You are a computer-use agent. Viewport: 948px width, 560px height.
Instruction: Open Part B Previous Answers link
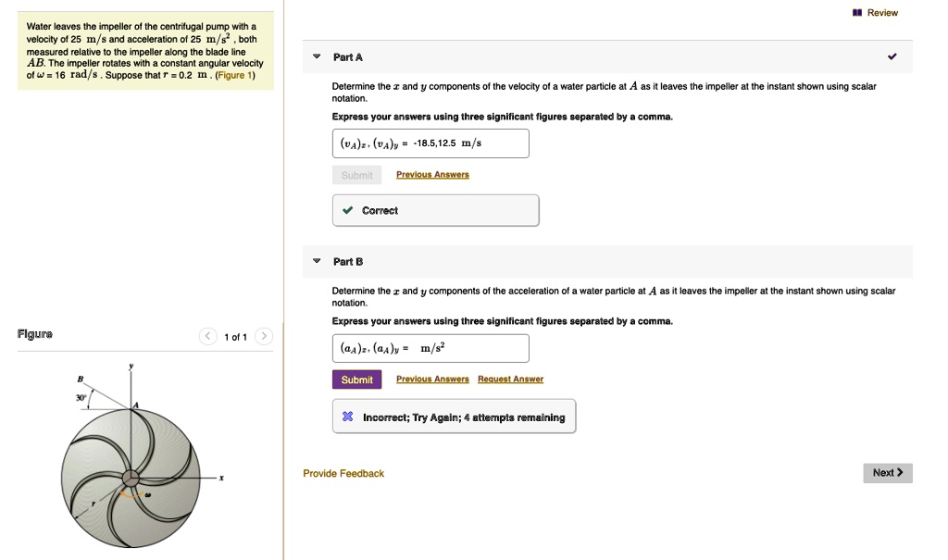click(x=432, y=380)
